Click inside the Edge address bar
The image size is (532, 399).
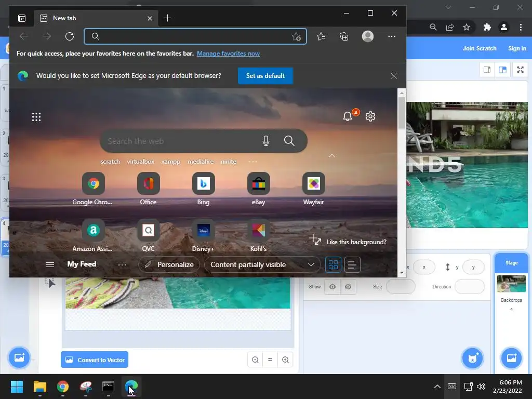(195, 36)
